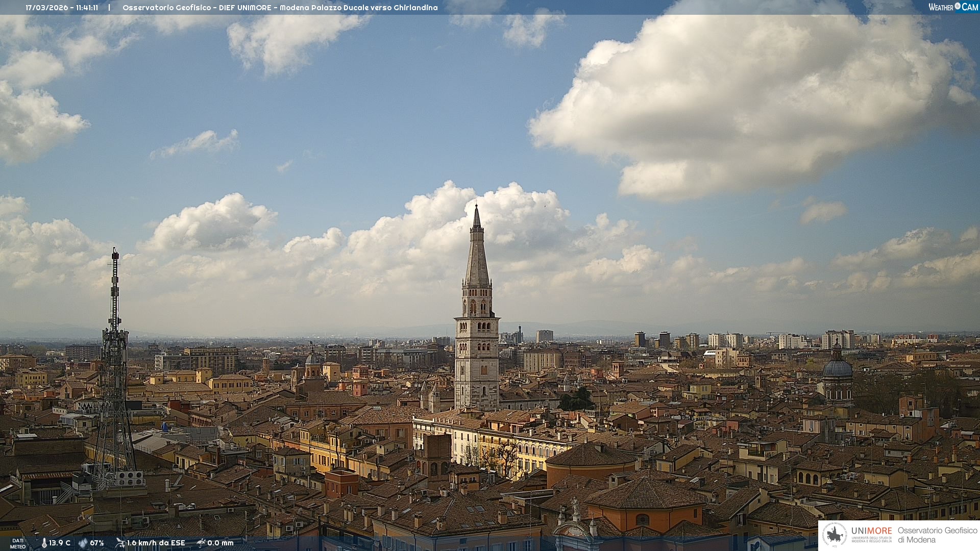Image resolution: width=980 pixels, height=551 pixels.
Task: Click the thermometer temperature icon
Action: pos(44,543)
